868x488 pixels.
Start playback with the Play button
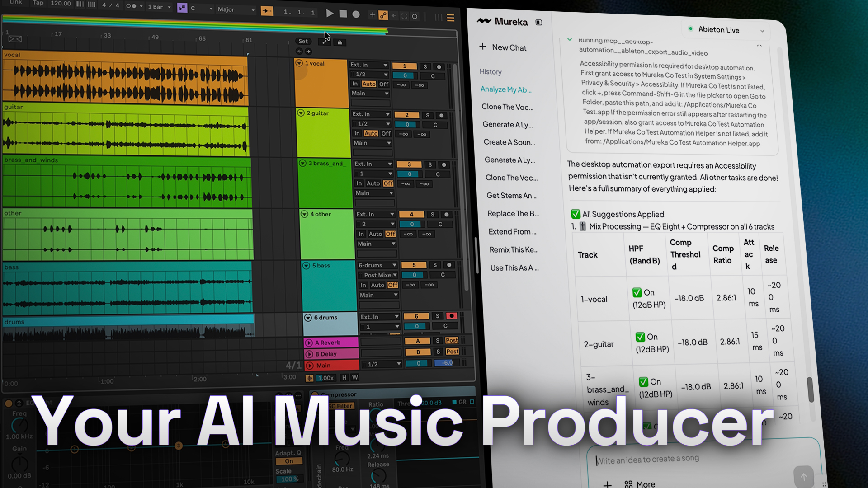[330, 14]
